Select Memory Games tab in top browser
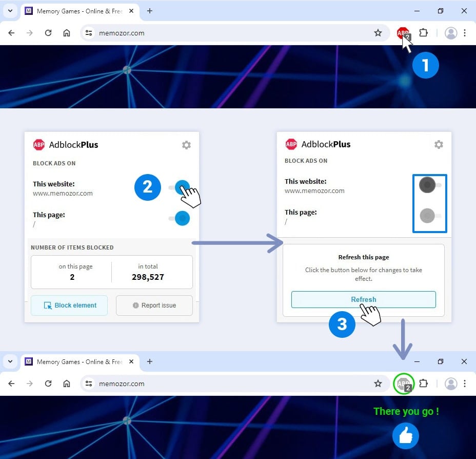The height and width of the screenshot is (459, 476). 77,11
